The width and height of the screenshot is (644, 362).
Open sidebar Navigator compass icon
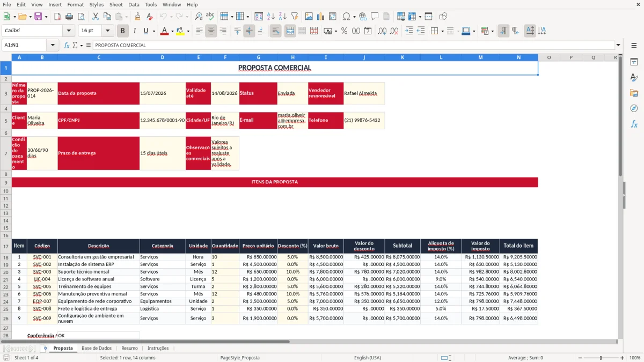634,108
